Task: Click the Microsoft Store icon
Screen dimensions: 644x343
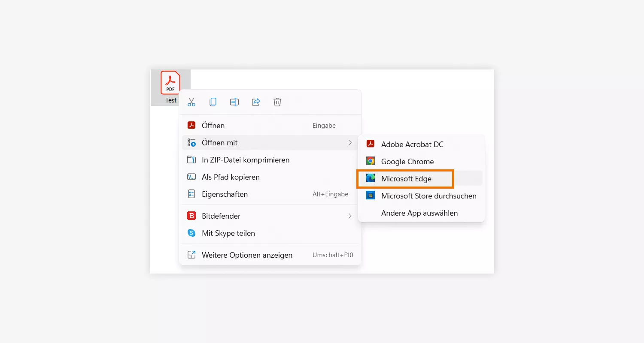Action: (x=371, y=196)
